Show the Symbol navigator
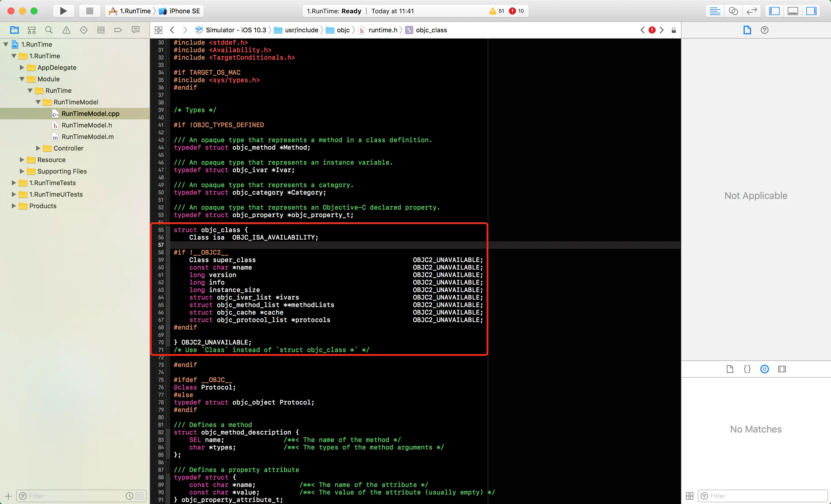831x504 pixels. (x=32, y=30)
